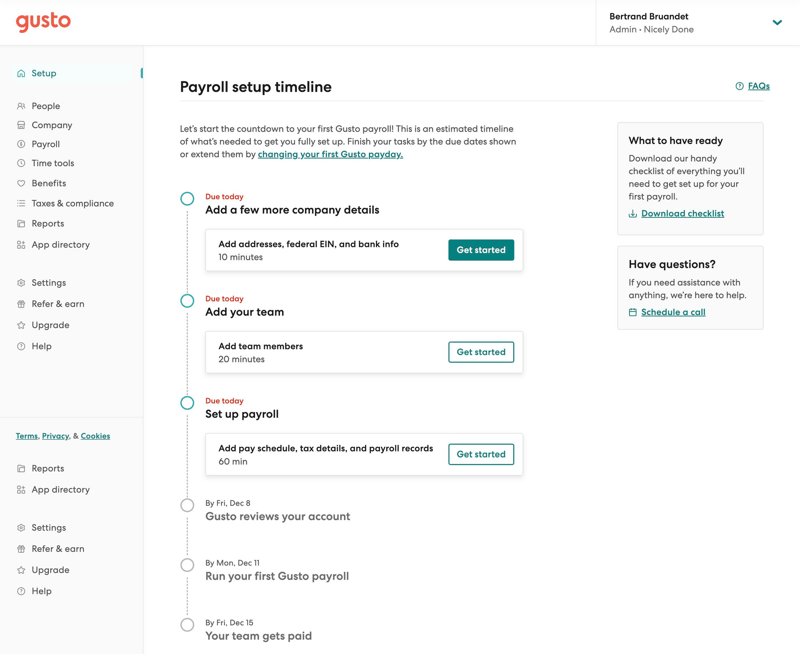
Task: Click the Gusto logo
Action: [42, 22]
